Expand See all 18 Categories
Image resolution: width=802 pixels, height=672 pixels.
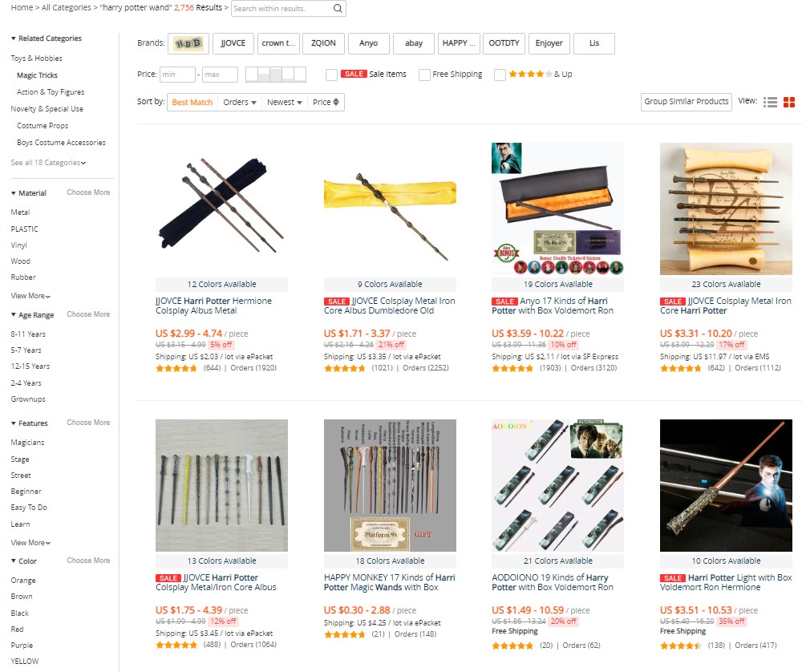point(48,163)
